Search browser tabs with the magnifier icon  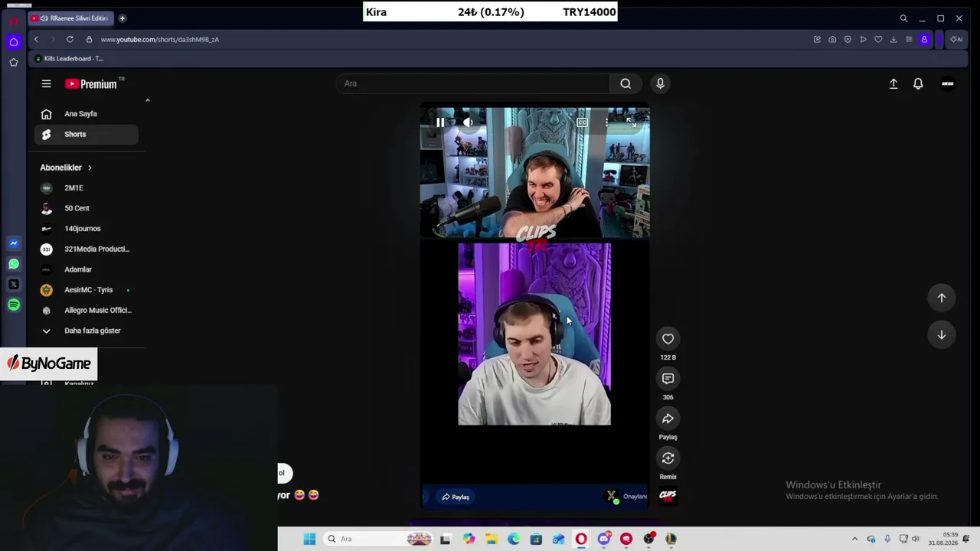[903, 18]
